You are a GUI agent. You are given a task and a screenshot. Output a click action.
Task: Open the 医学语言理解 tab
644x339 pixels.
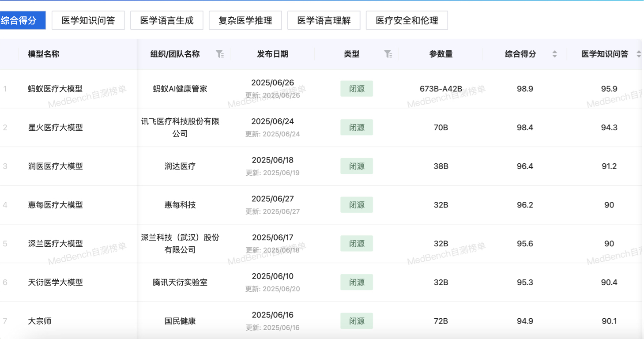tap(324, 20)
